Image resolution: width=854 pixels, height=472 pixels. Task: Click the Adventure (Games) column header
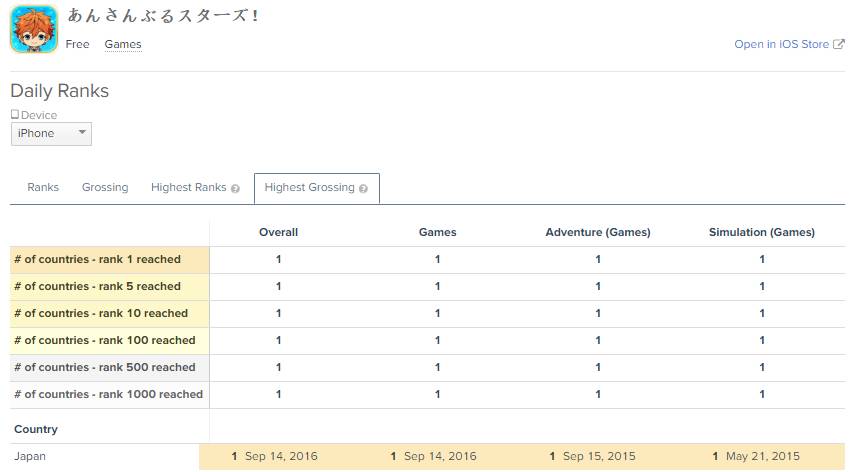pos(598,232)
